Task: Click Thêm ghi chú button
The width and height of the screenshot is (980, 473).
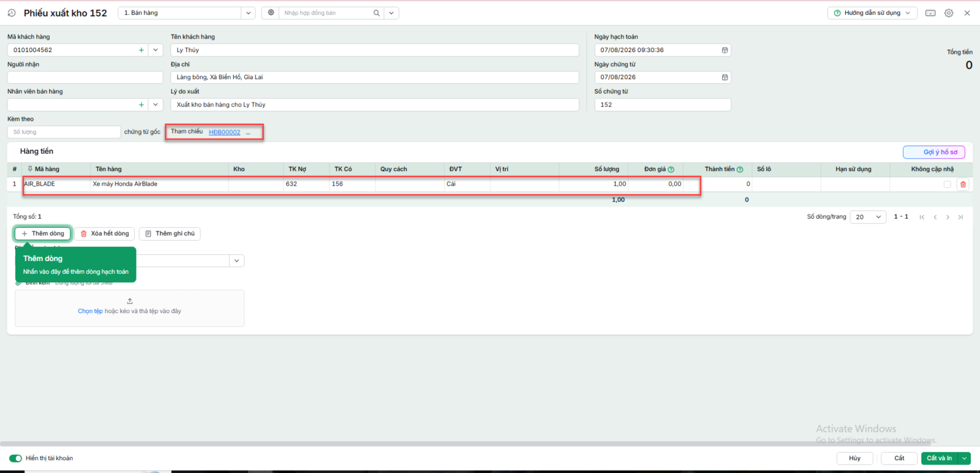Action: (x=170, y=233)
